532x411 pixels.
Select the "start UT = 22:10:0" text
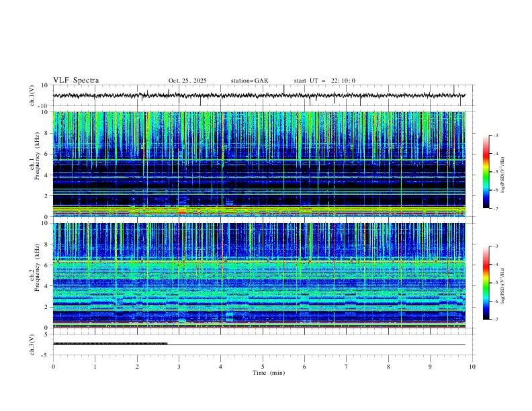[324, 81]
